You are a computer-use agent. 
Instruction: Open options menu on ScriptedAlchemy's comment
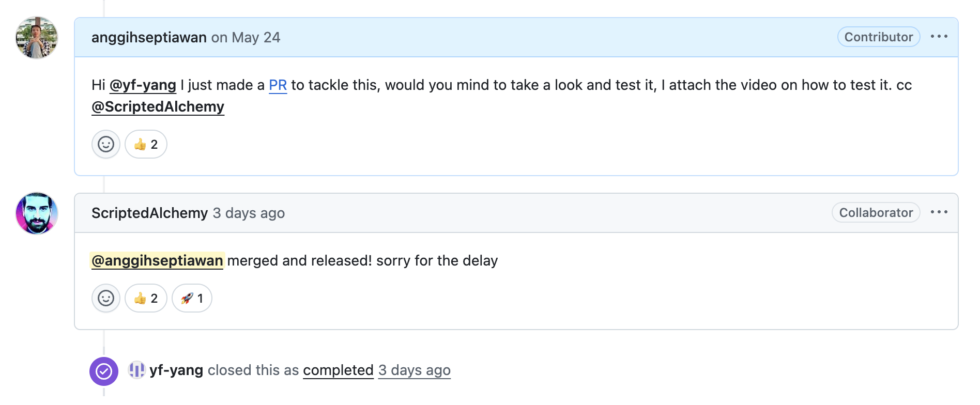939,212
